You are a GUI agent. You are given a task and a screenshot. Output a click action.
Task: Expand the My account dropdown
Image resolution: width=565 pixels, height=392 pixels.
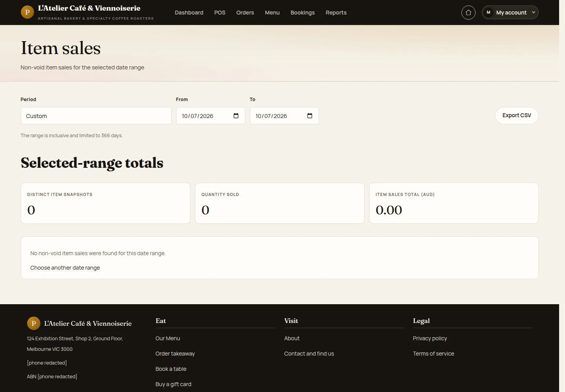pos(510,13)
